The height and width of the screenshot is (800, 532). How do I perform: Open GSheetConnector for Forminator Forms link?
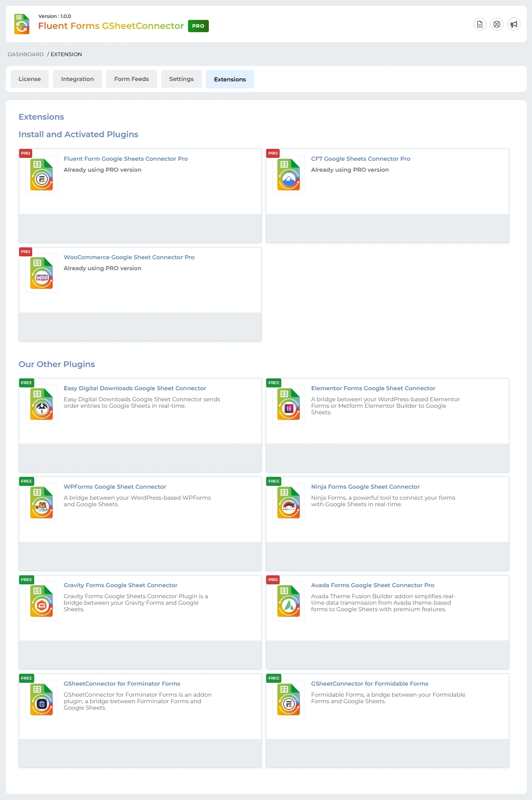click(x=122, y=684)
